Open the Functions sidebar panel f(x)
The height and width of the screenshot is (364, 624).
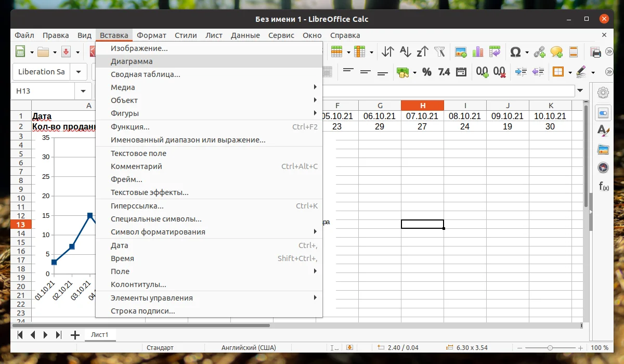pos(603,186)
